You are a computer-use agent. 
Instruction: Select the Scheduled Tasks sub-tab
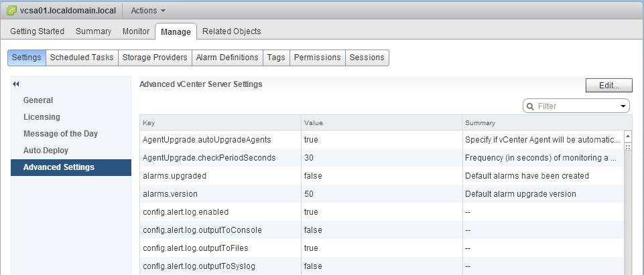82,58
